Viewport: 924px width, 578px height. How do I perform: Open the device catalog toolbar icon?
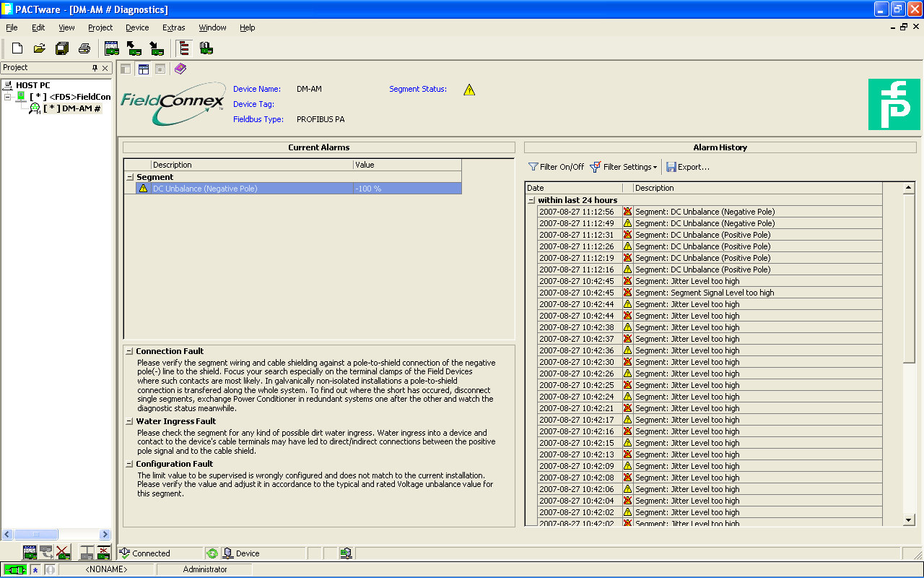pos(111,48)
